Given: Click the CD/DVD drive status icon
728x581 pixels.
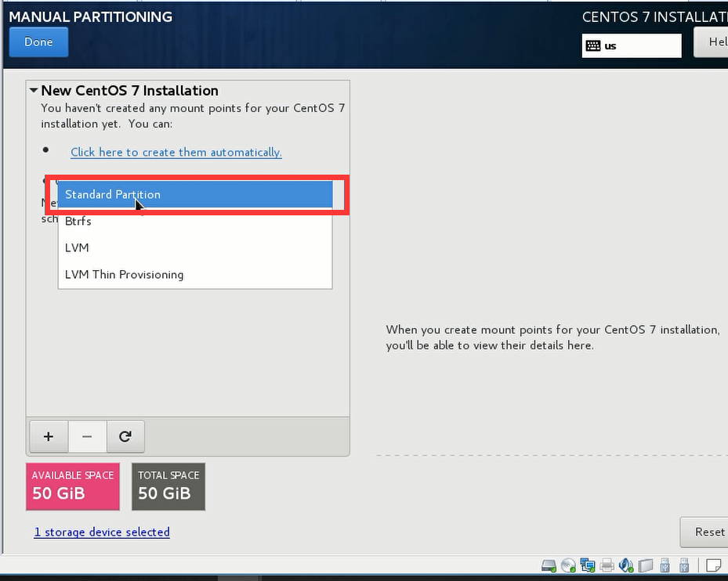Looking at the screenshot, I should tap(568, 565).
